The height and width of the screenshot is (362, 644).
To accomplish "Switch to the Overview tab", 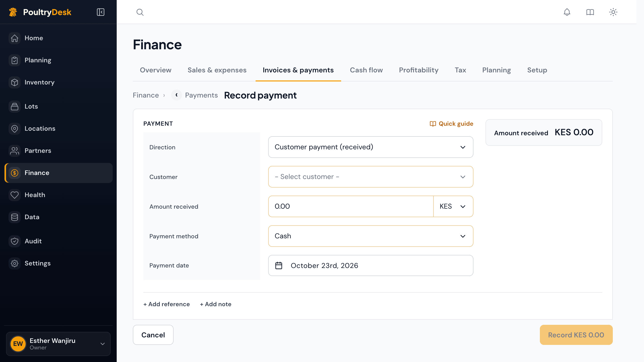I will (155, 70).
